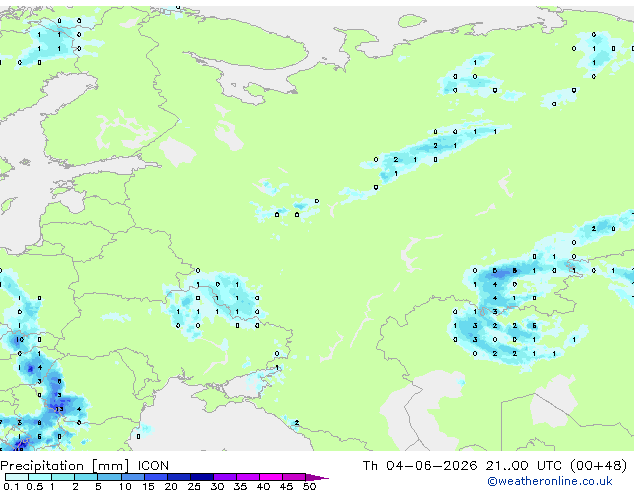Click the 'ICON' model name label

[153, 466]
